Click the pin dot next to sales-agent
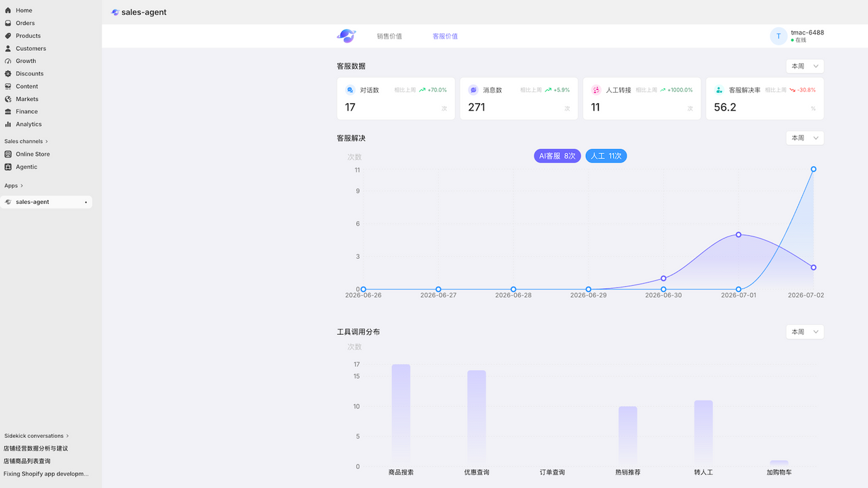The image size is (868, 488). pos(85,202)
